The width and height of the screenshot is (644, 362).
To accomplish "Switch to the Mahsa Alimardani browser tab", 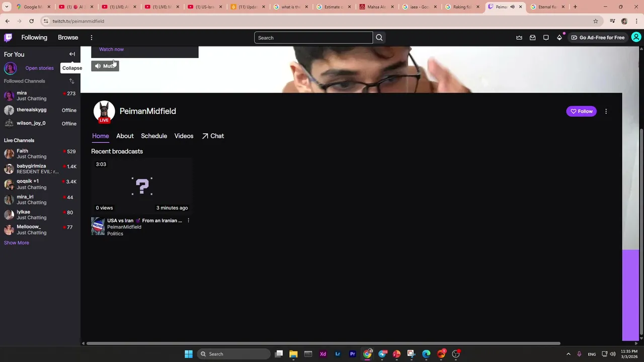I will coord(377,7).
